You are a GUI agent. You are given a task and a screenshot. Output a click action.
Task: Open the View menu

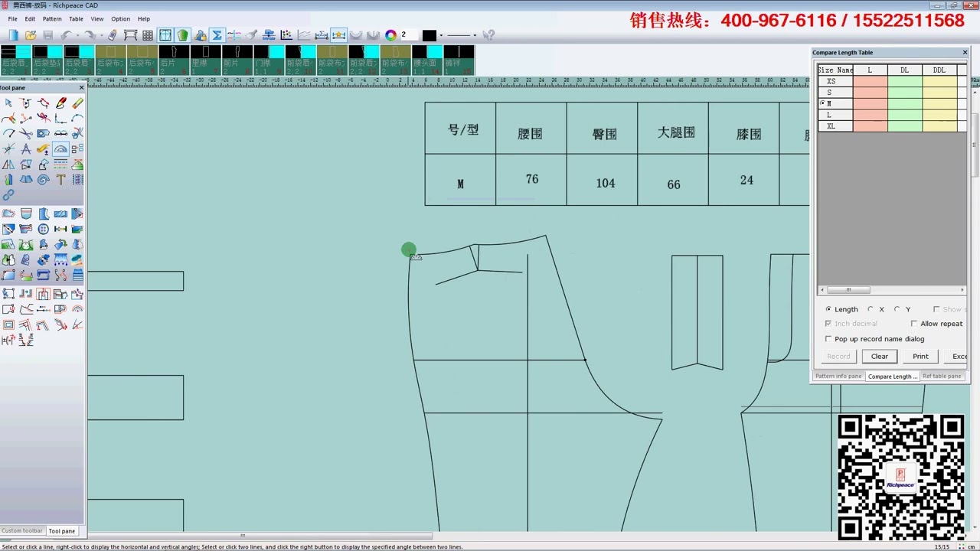click(x=97, y=18)
